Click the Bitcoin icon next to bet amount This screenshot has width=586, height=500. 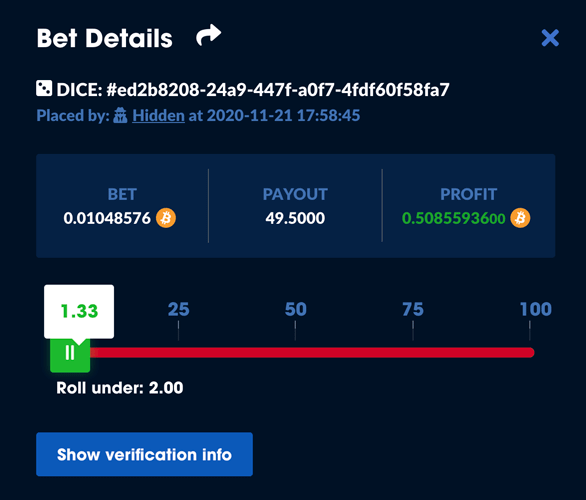point(166,218)
